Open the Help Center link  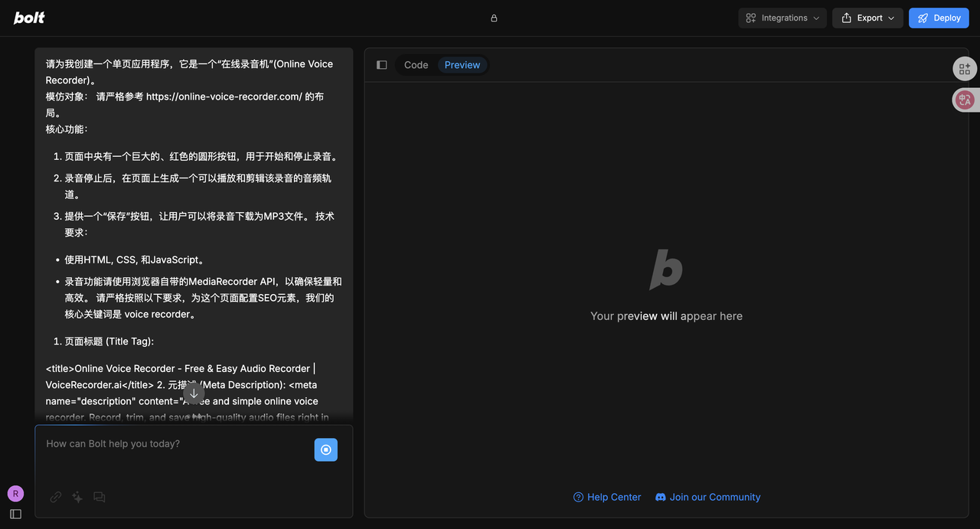(x=607, y=497)
